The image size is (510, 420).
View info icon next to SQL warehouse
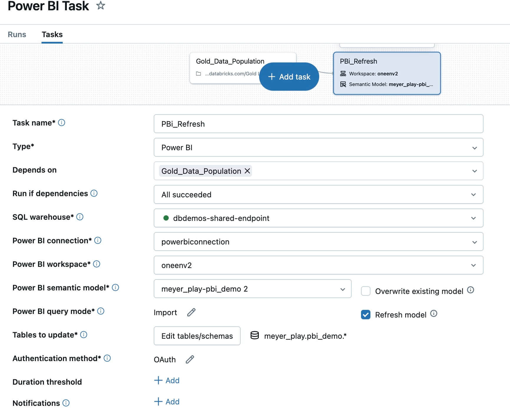tap(80, 217)
